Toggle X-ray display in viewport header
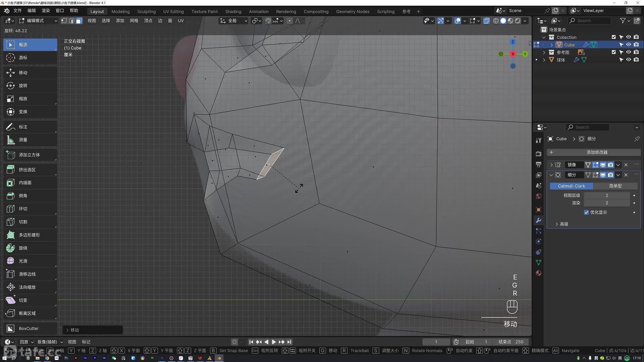644x362 pixels. [x=487, y=21]
